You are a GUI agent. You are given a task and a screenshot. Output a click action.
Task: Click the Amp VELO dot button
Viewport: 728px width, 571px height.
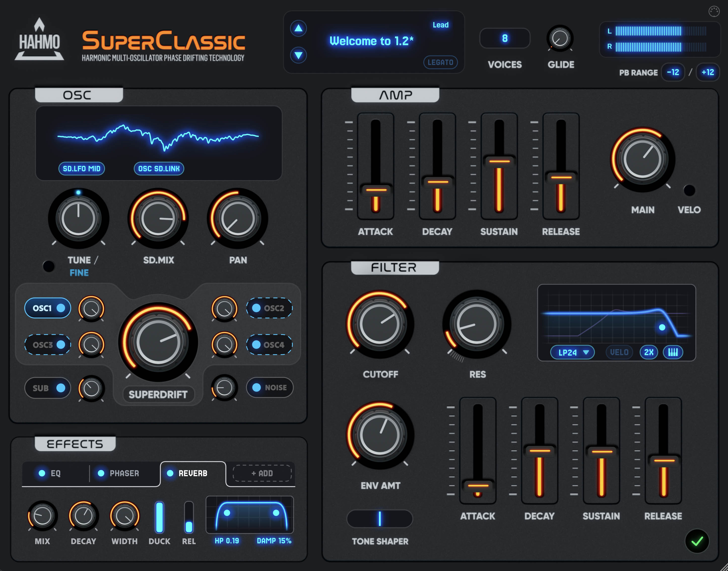pos(689,190)
